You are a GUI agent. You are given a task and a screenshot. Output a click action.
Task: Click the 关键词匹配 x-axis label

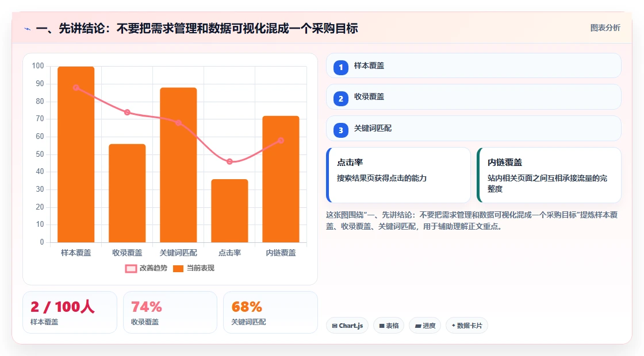[x=178, y=253]
